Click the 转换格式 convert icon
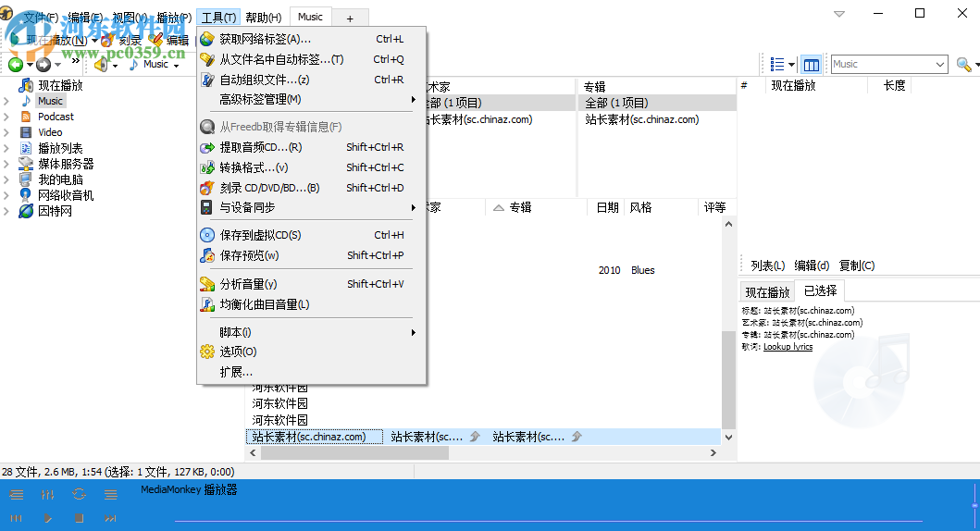This screenshot has width=980, height=531. click(207, 167)
